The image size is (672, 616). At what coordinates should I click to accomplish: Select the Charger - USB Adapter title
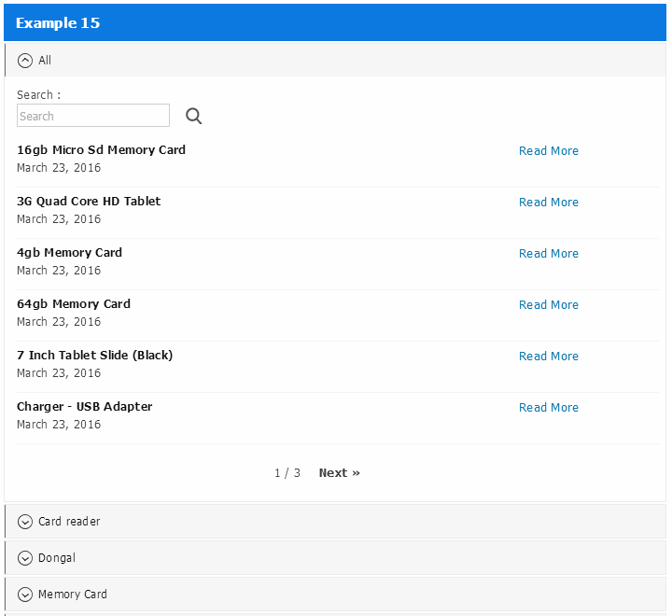(84, 407)
